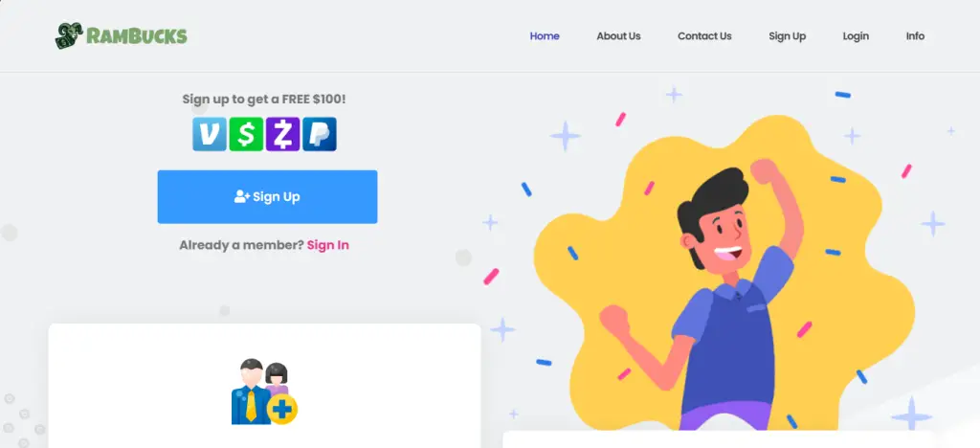Viewport: 980px width, 448px height.
Task: Select Sign Up in top navigation
Action: click(787, 36)
